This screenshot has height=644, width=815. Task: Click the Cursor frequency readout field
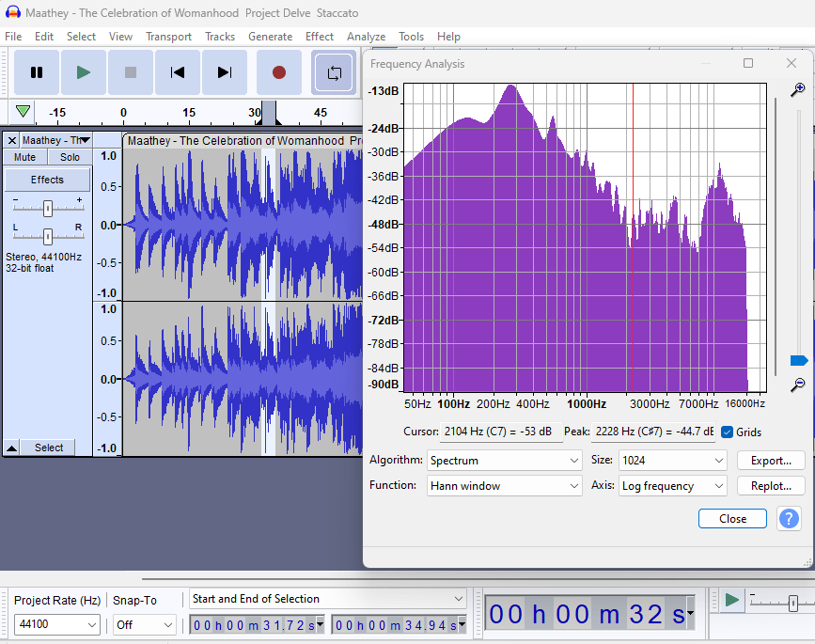(x=501, y=432)
